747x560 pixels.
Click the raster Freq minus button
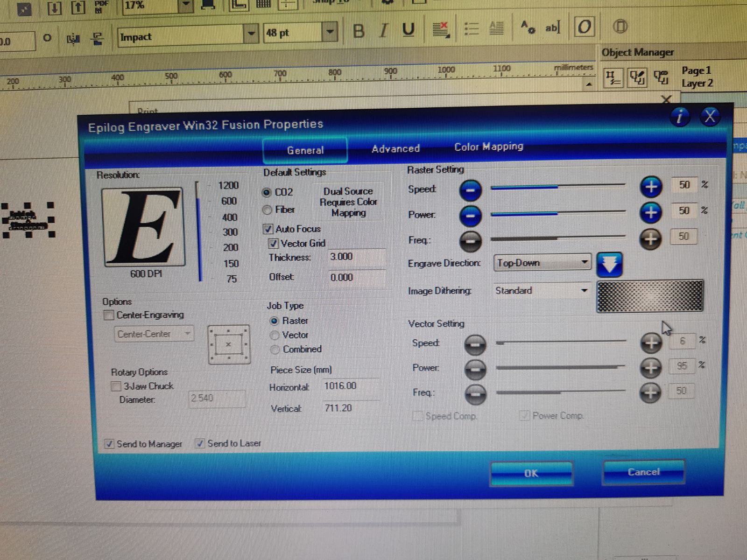click(471, 241)
